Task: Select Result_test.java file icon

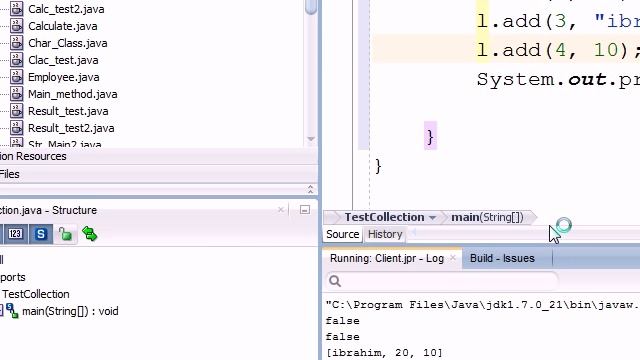Action: [16, 111]
